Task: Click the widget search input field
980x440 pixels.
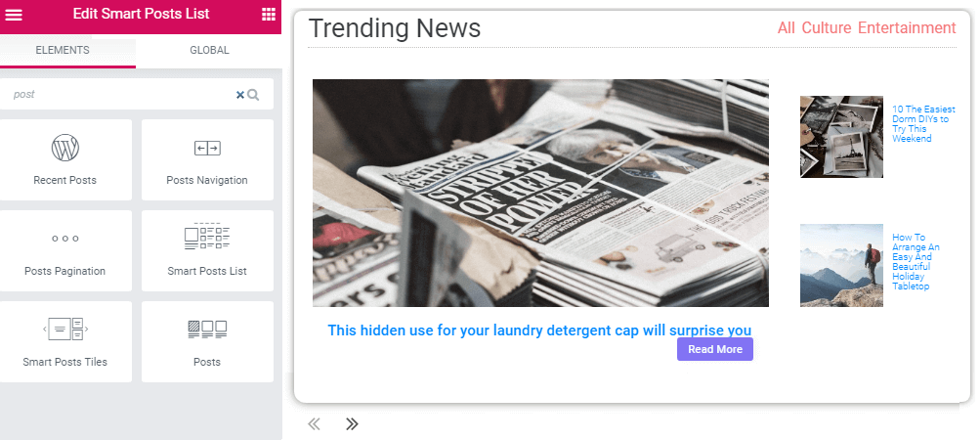Action: pos(124,95)
